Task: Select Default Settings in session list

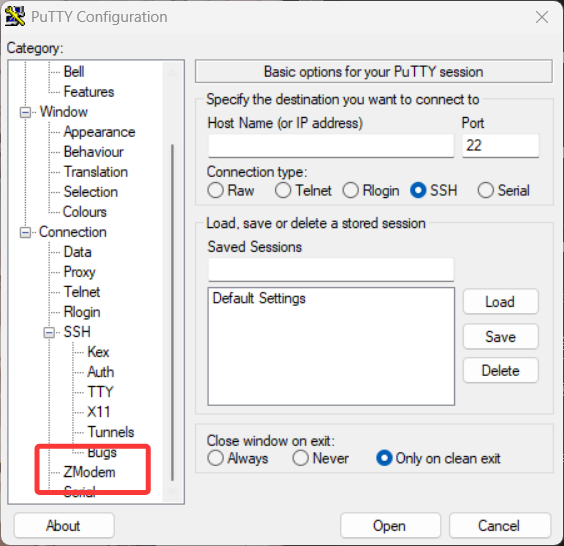Action: click(x=259, y=299)
